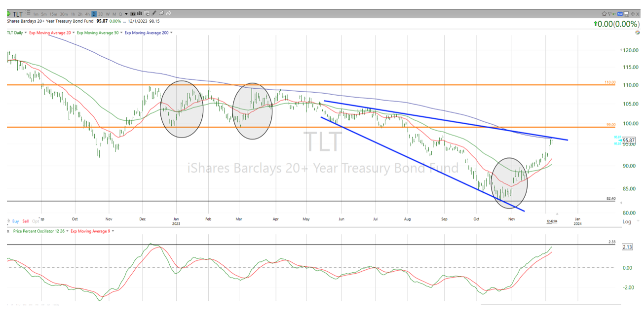Choose the 2h timeframe
Viewport: 644px width, 321px height.
point(80,14)
